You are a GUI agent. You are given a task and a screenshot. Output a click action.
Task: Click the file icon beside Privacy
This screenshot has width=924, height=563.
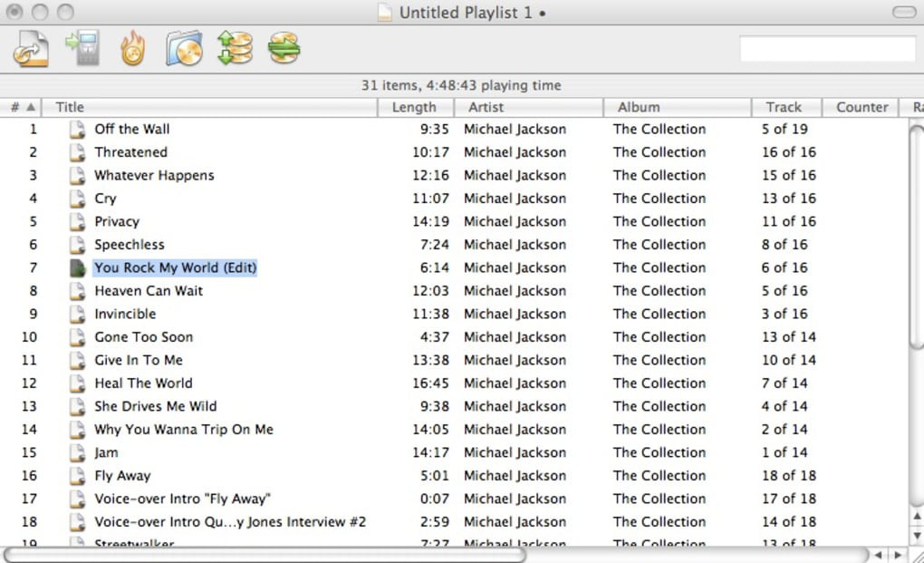point(77,221)
